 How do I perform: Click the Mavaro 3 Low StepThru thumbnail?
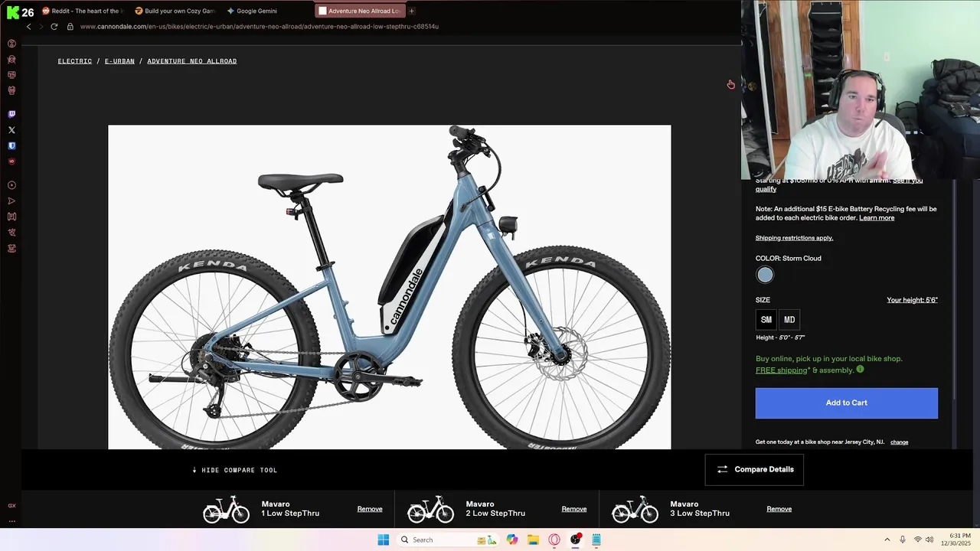(x=635, y=510)
